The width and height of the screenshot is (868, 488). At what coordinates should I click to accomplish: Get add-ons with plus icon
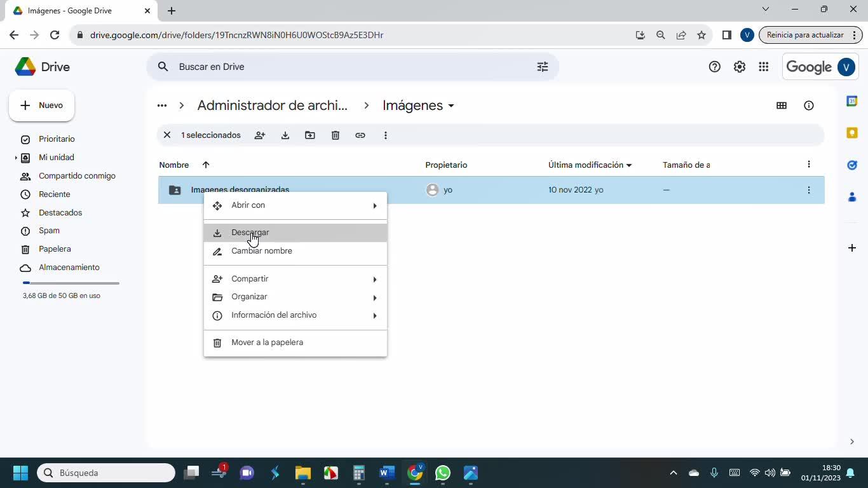click(x=852, y=248)
